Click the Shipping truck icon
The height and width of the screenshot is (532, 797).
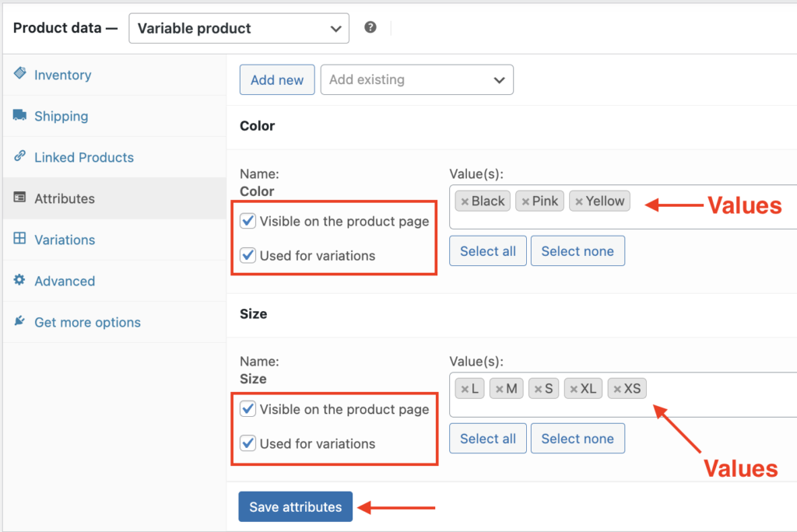[x=19, y=116]
